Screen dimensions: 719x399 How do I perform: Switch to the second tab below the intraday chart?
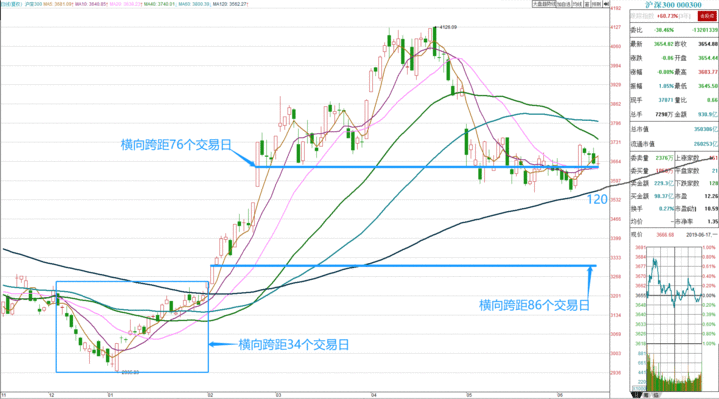tap(646, 394)
